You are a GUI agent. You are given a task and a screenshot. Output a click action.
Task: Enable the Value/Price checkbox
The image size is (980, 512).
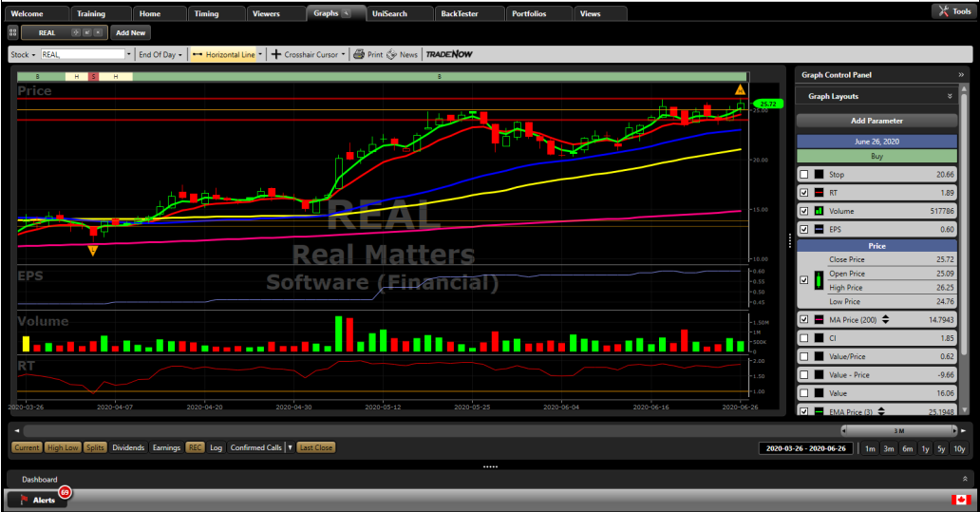[x=803, y=356]
